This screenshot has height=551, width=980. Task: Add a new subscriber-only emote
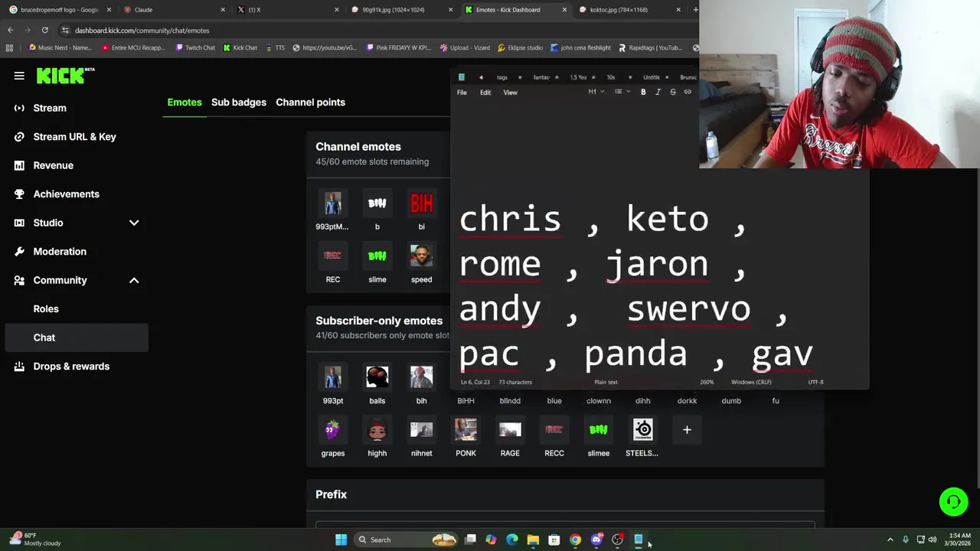pyautogui.click(x=687, y=430)
